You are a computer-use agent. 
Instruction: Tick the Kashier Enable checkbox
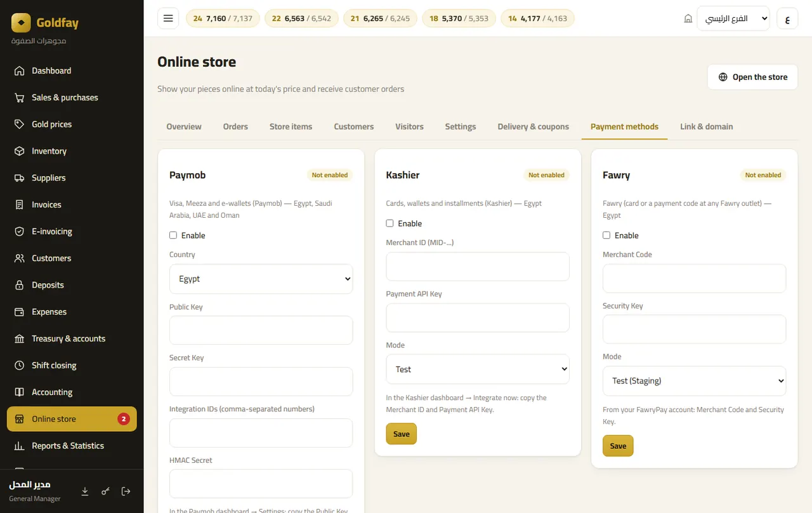point(390,223)
